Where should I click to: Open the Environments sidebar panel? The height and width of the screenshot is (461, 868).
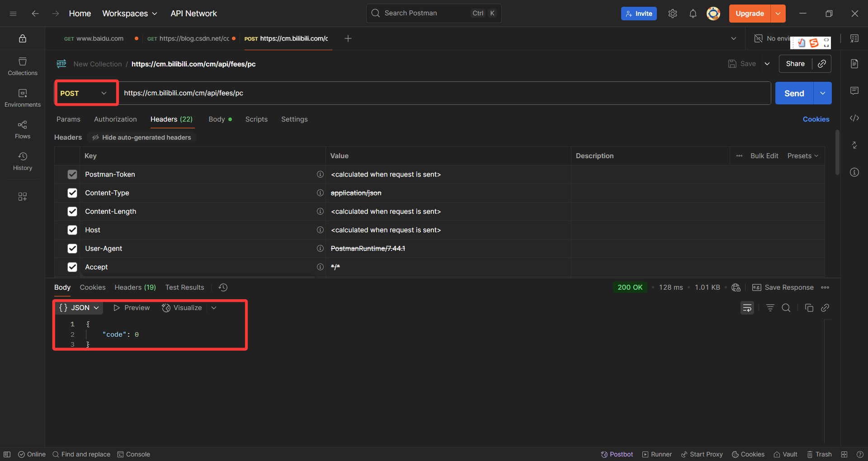point(23,98)
